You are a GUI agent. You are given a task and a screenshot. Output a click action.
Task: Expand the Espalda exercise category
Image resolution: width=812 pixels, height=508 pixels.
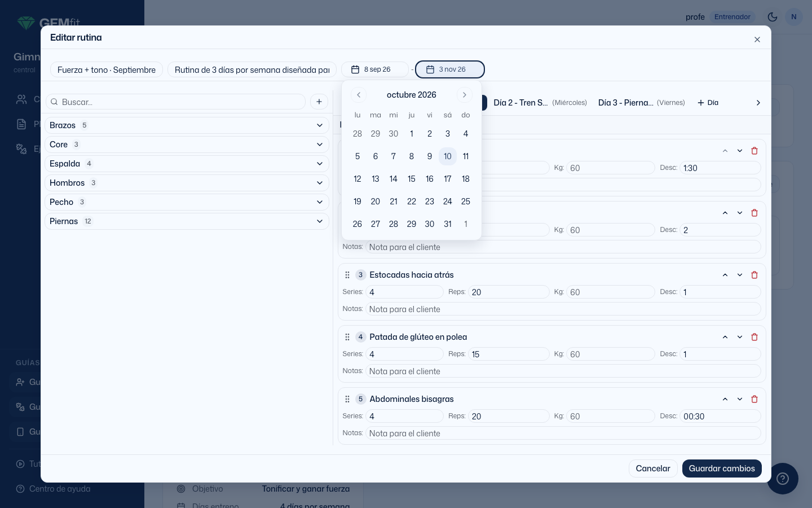coord(187,164)
